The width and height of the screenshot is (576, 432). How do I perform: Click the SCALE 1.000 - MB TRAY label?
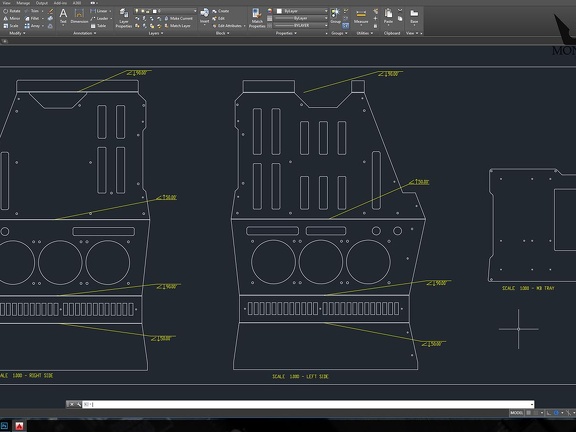click(528, 288)
